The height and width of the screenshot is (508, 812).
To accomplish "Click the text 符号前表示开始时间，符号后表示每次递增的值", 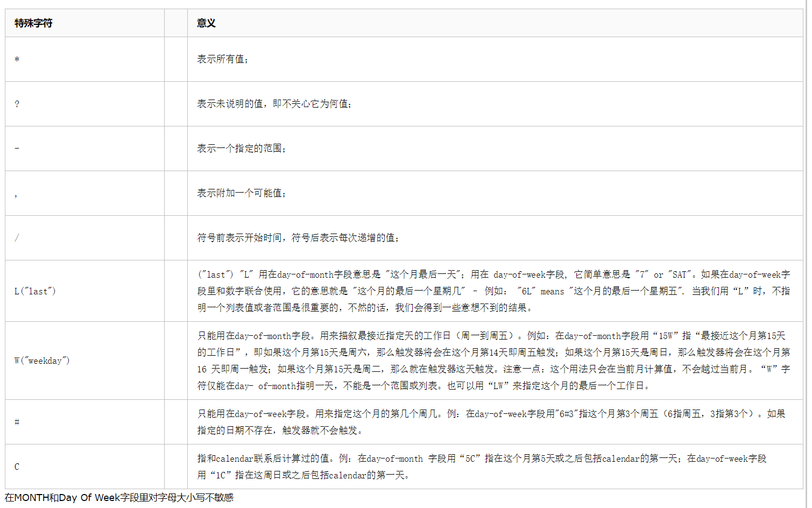I will pos(298,238).
